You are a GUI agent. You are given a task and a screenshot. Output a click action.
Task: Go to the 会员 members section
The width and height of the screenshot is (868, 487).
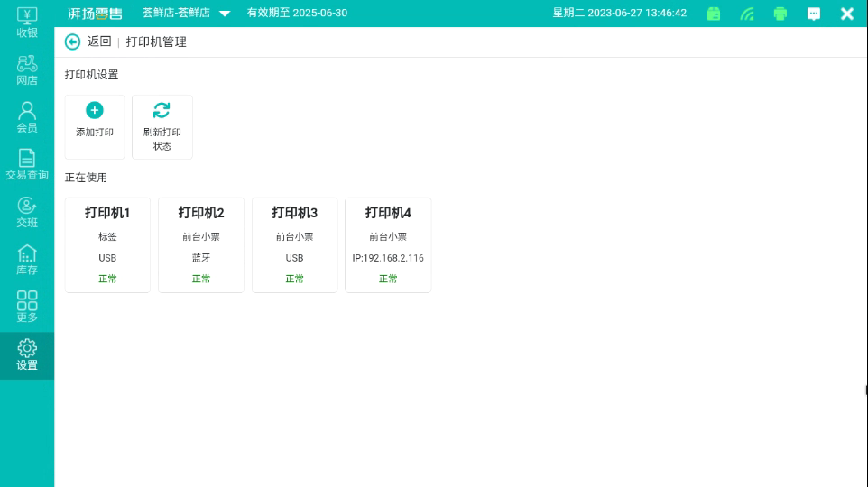pyautogui.click(x=27, y=117)
